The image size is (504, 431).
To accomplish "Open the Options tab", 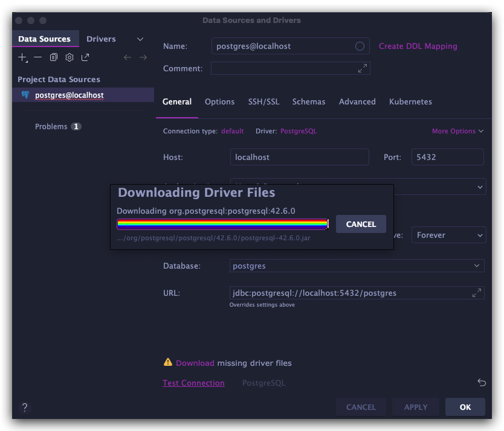I will click(219, 102).
